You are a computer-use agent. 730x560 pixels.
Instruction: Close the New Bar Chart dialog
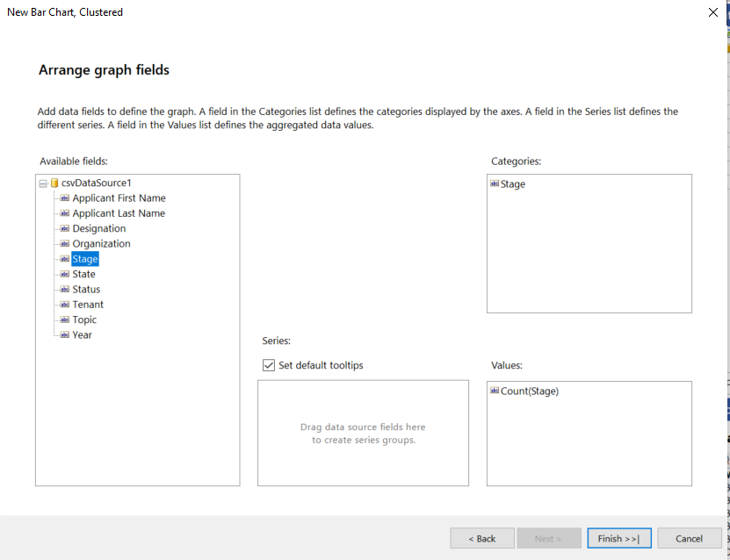click(712, 12)
